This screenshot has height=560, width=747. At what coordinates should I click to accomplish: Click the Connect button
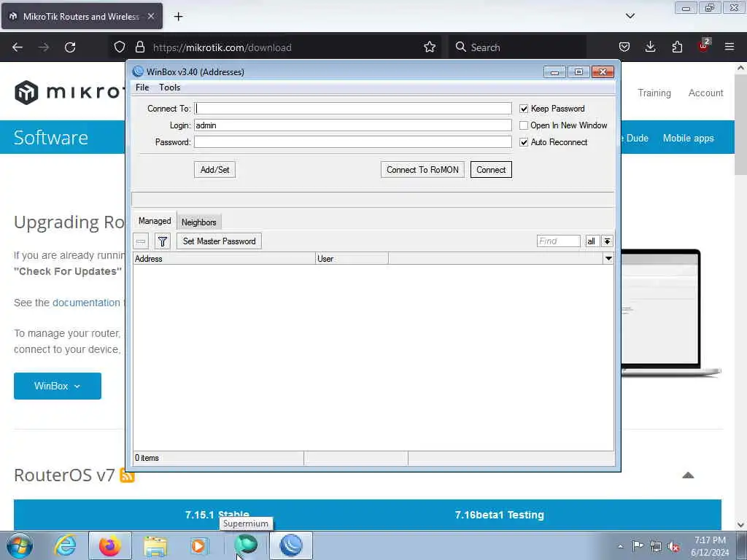pos(491,169)
